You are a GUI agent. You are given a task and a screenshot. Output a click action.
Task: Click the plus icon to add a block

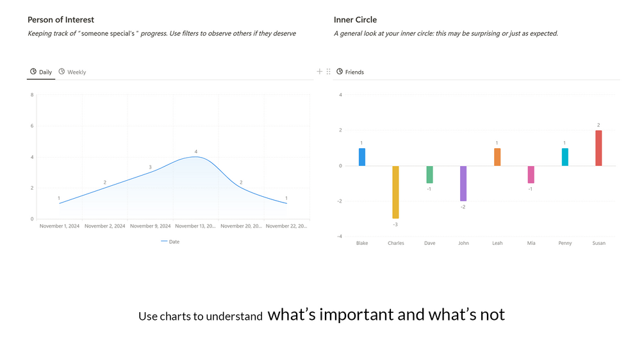click(320, 72)
